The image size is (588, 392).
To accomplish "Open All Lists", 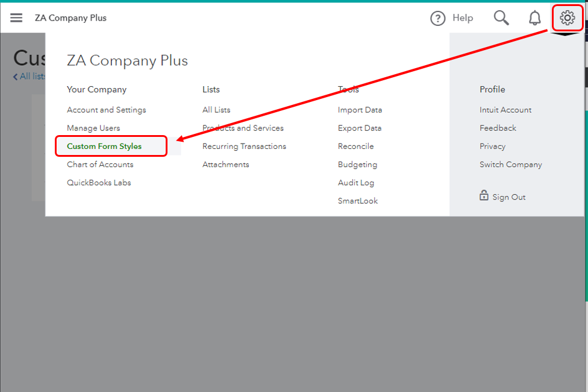I will pos(216,110).
